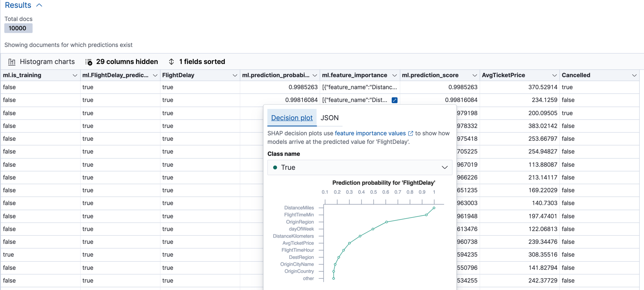Click the fields sorted arrows icon
This screenshot has height=290, width=644.
171,62
